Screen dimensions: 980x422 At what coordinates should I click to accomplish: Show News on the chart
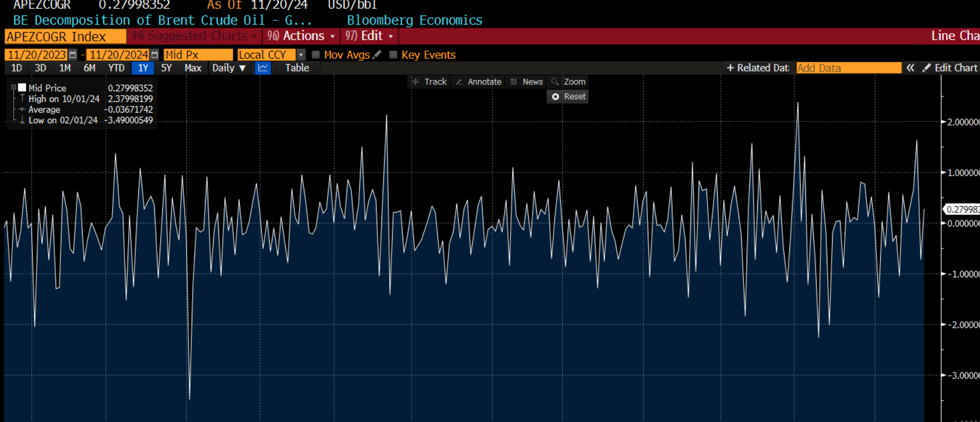pyautogui.click(x=527, y=82)
